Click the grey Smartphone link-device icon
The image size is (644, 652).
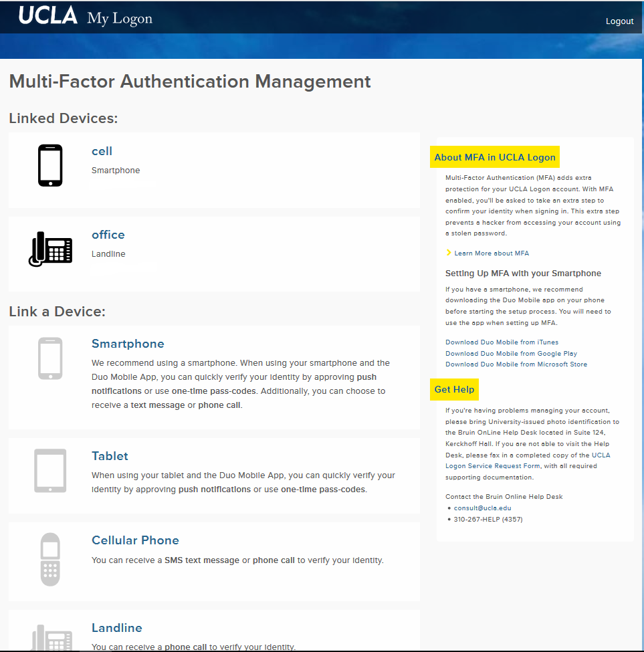pyautogui.click(x=50, y=358)
